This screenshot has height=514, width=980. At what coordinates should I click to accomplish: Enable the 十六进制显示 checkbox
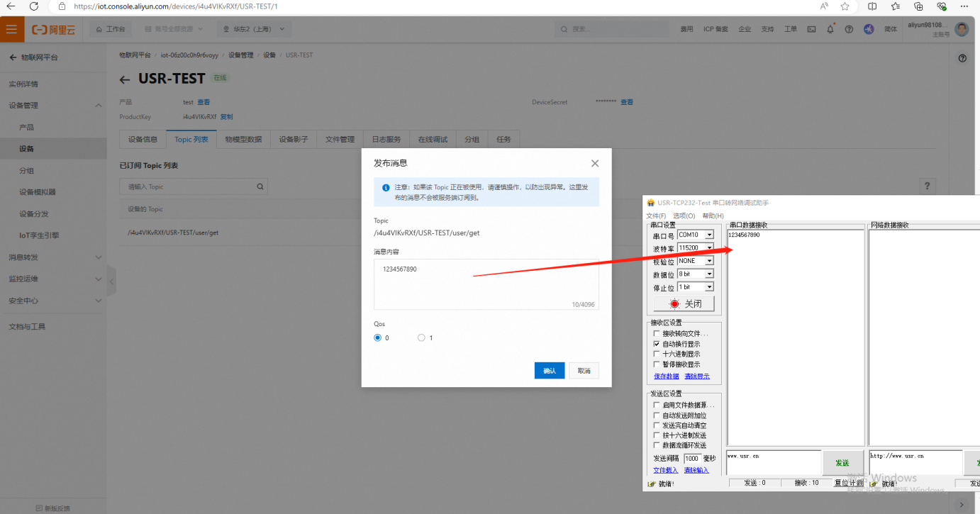[657, 354]
